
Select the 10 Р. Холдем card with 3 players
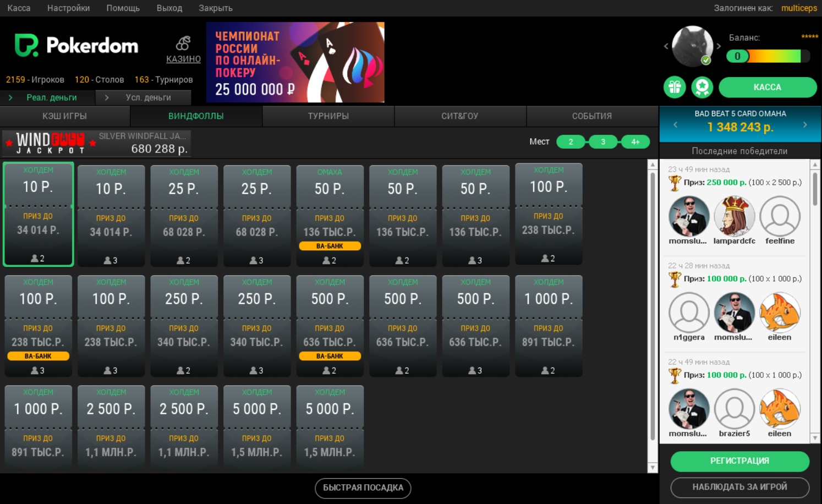(x=111, y=216)
